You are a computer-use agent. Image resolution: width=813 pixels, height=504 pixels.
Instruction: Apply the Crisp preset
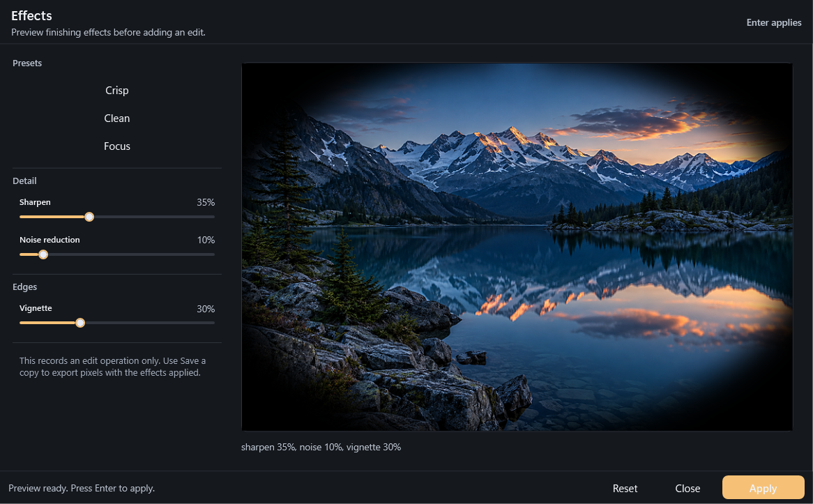tap(116, 90)
